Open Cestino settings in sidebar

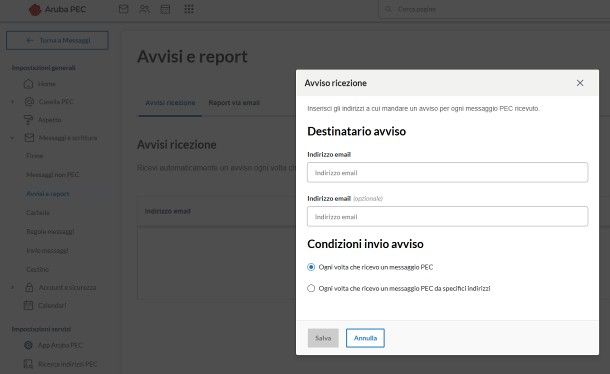[x=37, y=269]
